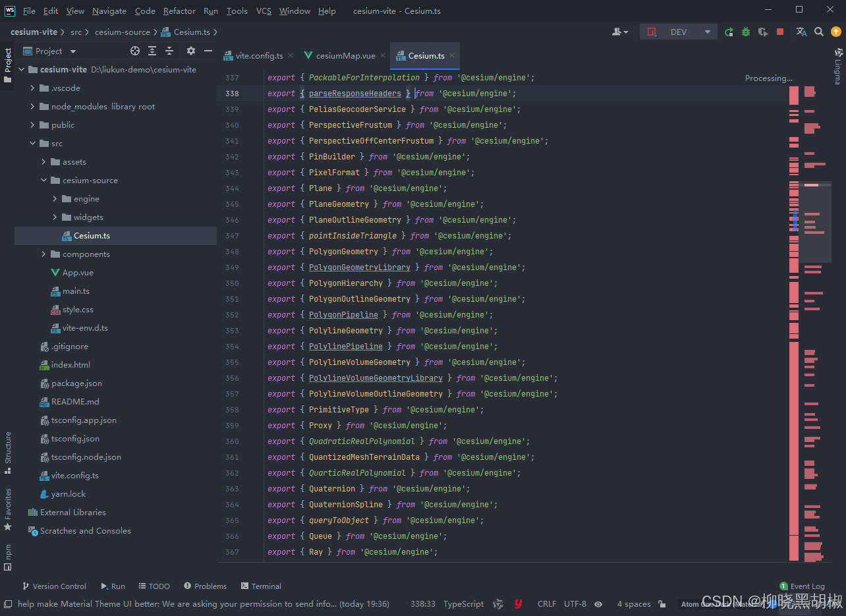The image size is (846, 616).
Task: Expand the assets folder
Action: [44, 161]
